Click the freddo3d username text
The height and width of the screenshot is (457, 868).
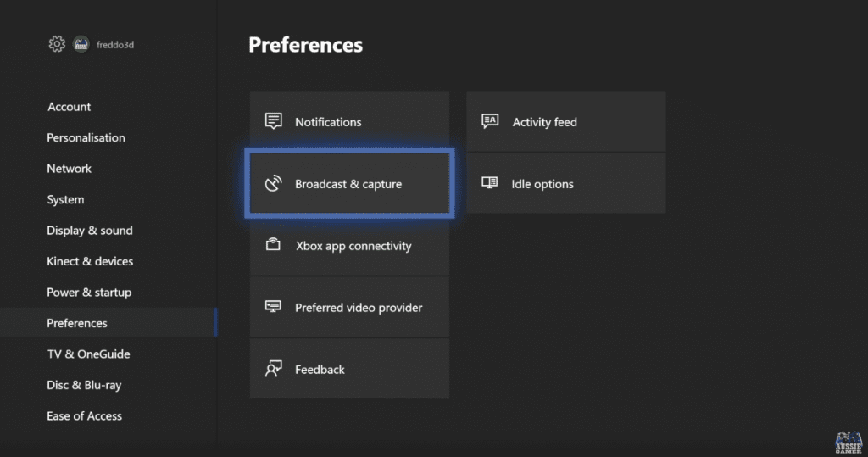(115, 45)
